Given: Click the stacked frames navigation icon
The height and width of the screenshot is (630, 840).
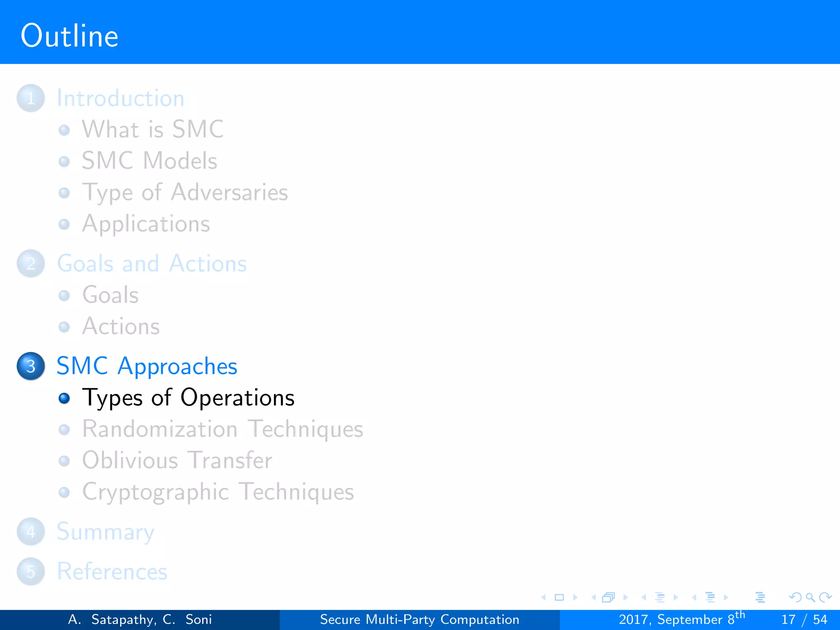Looking at the screenshot, I should click(x=609, y=598).
